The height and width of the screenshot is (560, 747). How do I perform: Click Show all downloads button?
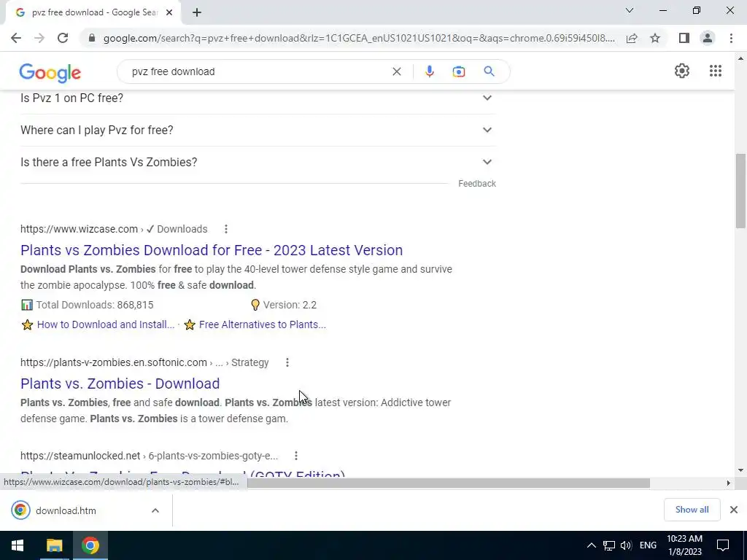pos(692,510)
